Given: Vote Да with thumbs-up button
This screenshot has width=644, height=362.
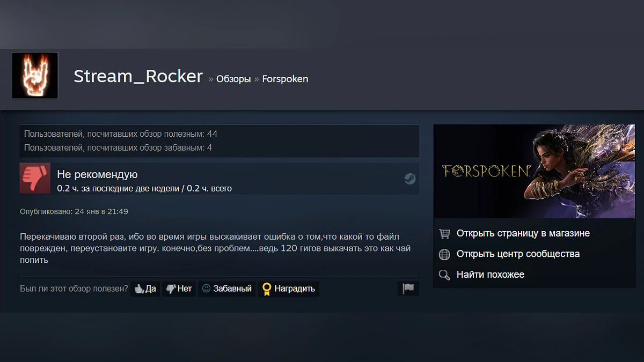Looking at the screenshot, I should pyautogui.click(x=145, y=289).
